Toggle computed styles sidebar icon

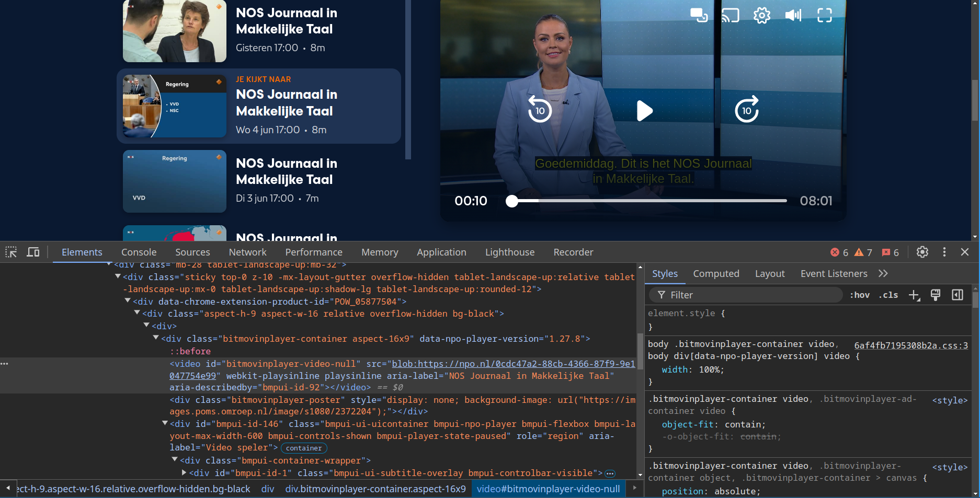[x=958, y=295]
